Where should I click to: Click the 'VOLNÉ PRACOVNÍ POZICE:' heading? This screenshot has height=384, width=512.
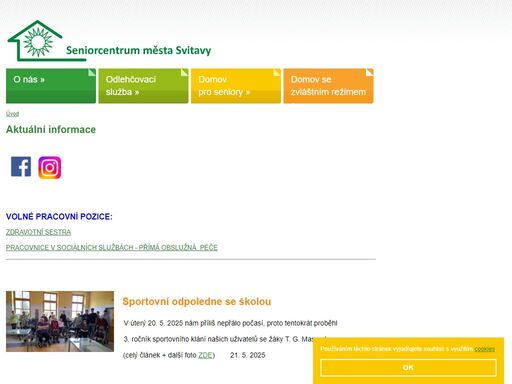59,217
